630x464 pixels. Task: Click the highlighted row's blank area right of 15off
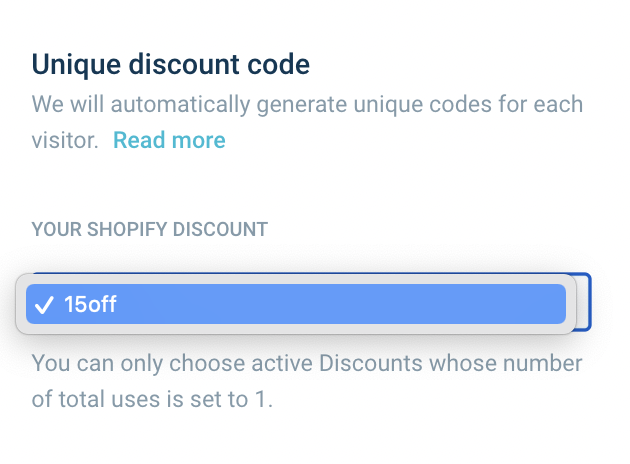[350, 305]
